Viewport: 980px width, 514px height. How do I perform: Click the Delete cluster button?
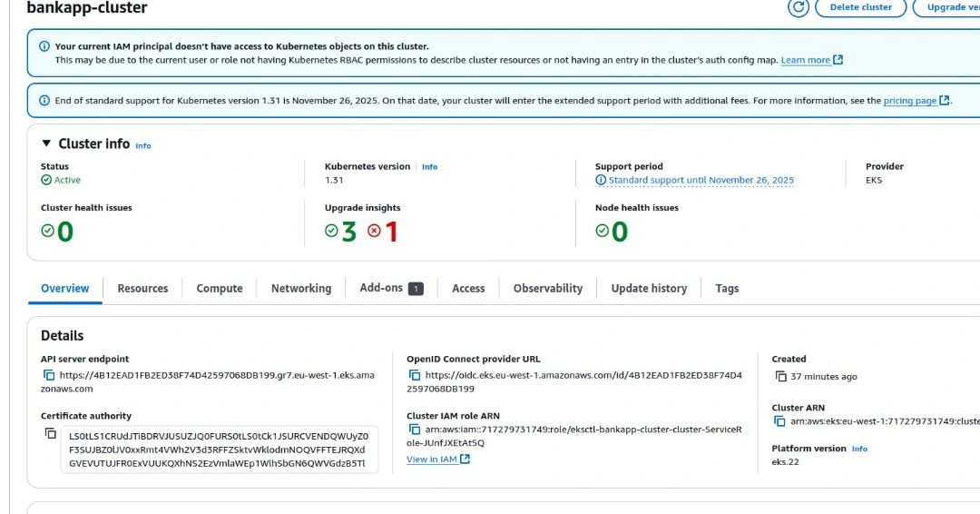point(860,7)
